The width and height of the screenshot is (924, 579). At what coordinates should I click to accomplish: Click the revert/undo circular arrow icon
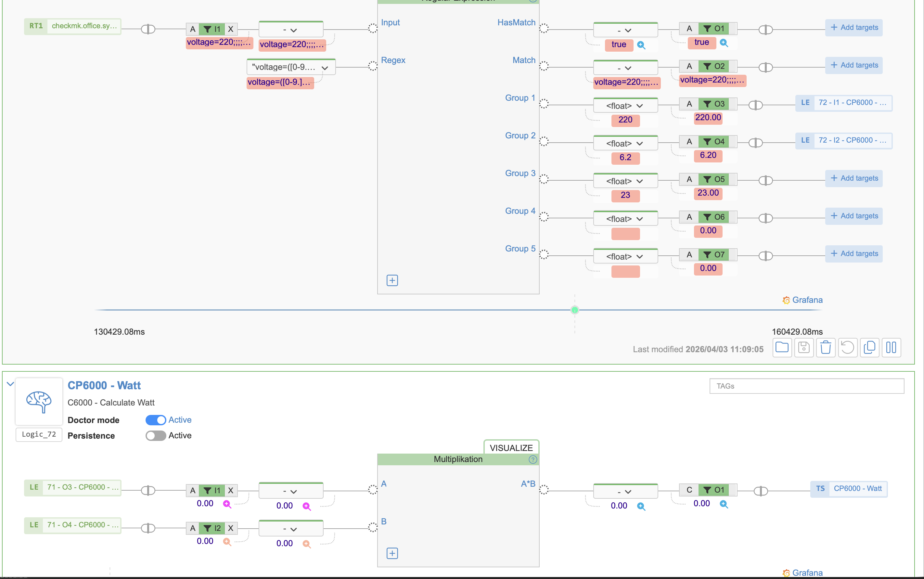847,348
